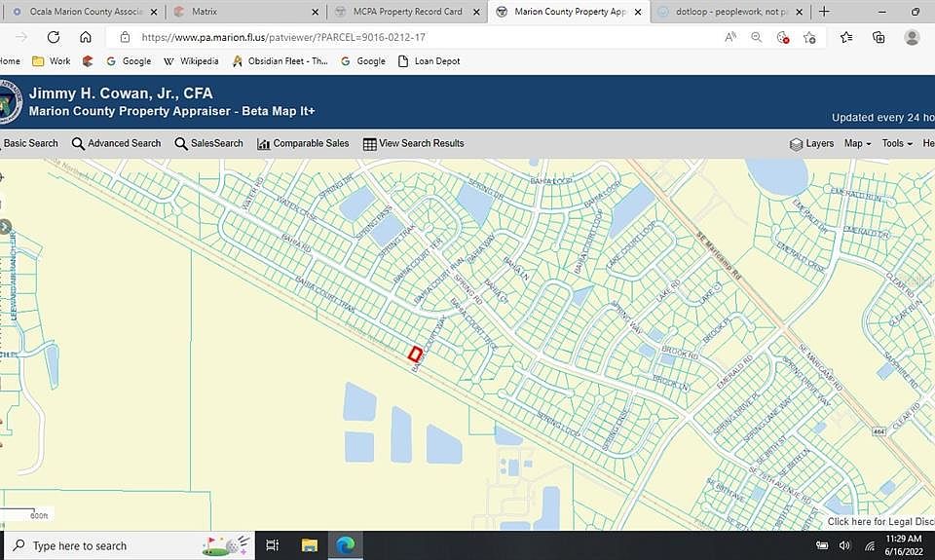Select the red highlighted parcel on map
Viewport: 935px width, 560px height.
click(414, 354)
